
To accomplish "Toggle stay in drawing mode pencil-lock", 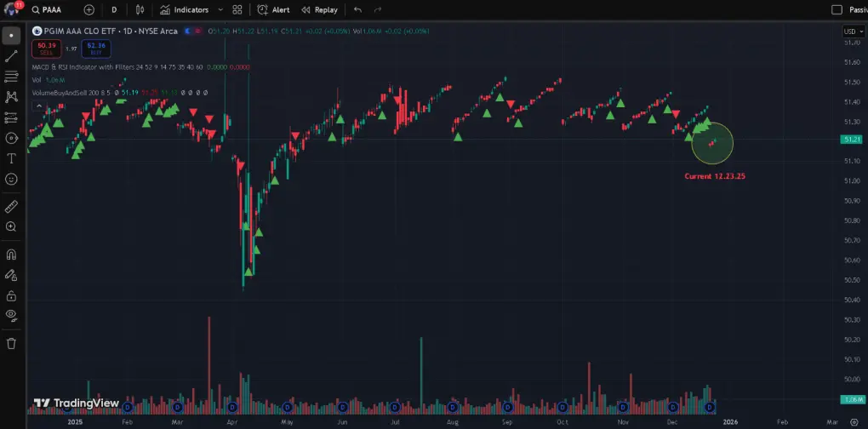I will click(x=11, y=275).
